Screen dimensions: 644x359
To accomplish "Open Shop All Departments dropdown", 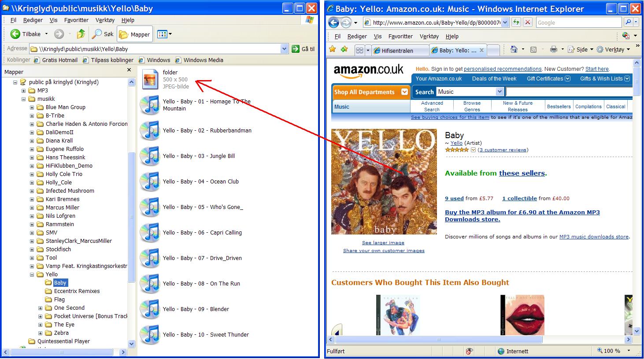I will 371,92.
